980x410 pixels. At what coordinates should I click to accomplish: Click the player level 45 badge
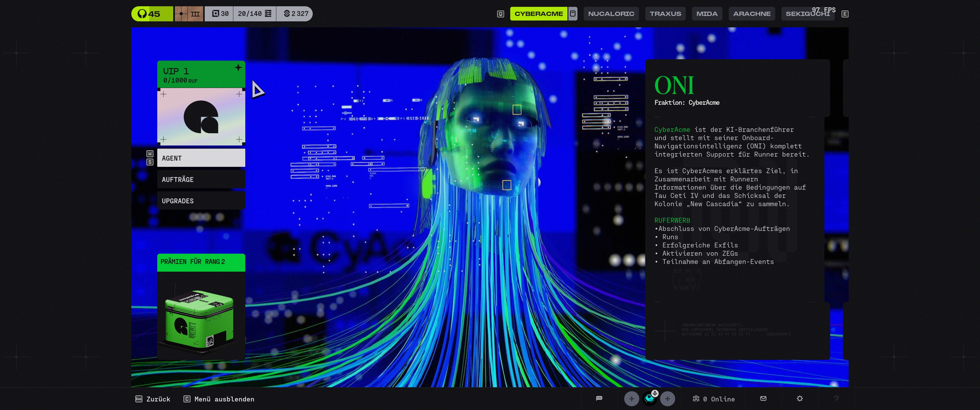point(152,14)
